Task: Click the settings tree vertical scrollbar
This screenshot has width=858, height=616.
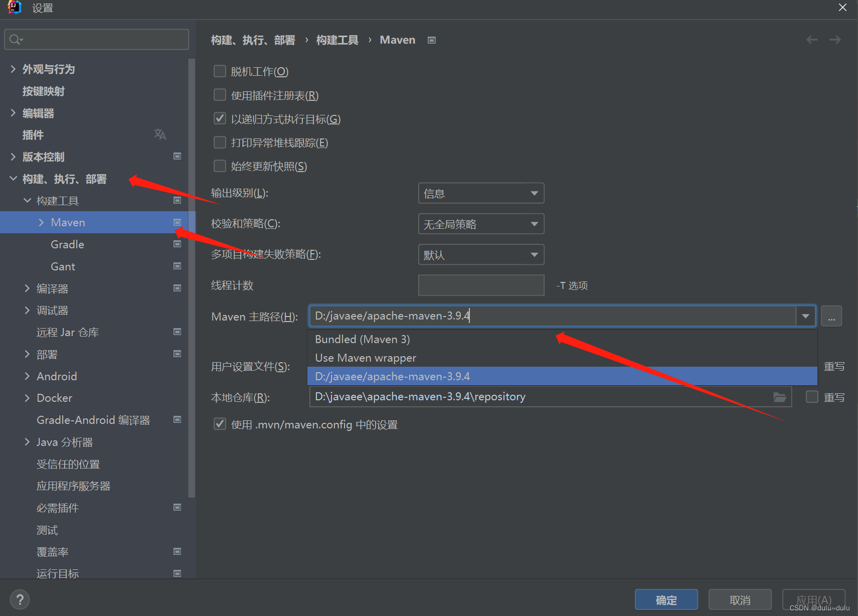Action: pyautogui.click(x=192, y=278)
